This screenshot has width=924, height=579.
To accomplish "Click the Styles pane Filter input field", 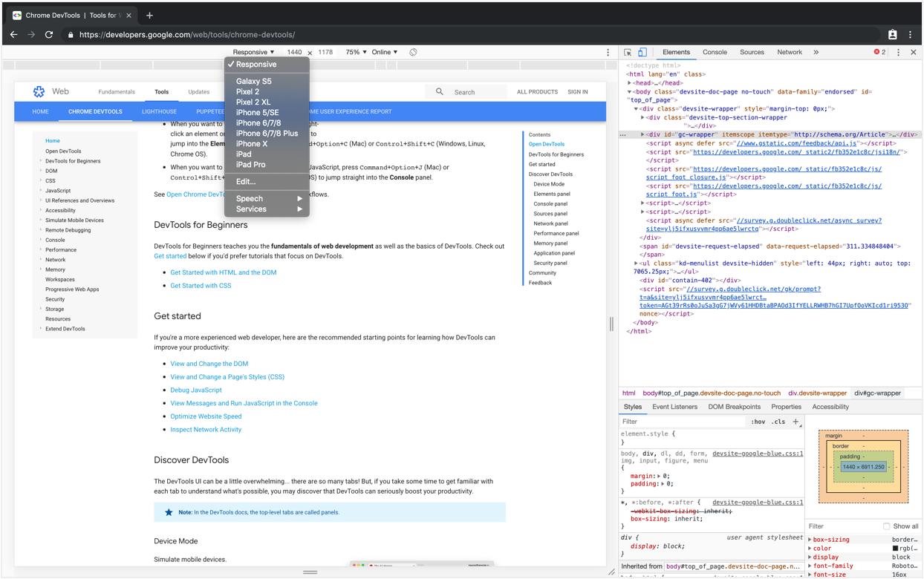I will 682,422.
